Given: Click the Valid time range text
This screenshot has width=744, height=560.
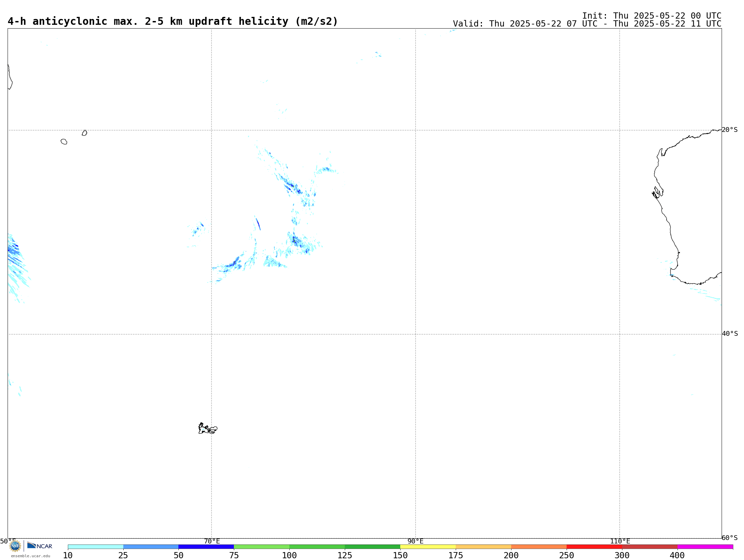Looking at the screenshot, I should [x=587, y=24].
